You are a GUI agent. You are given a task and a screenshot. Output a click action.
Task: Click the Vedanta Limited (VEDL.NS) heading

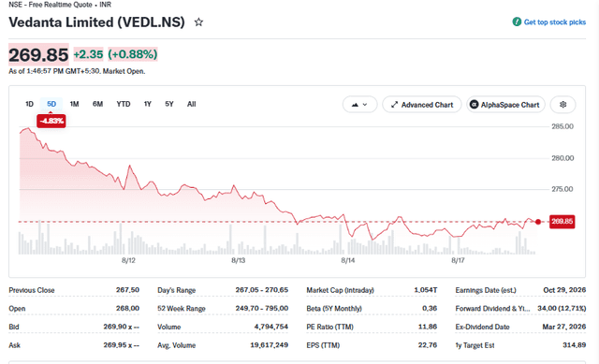tap(96, 22)
